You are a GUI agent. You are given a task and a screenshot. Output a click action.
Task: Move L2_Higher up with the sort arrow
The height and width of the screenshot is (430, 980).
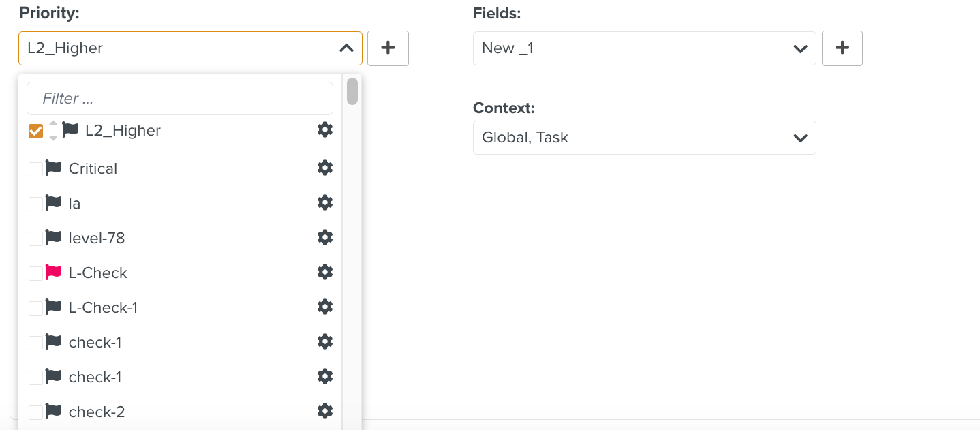(53, 123)
